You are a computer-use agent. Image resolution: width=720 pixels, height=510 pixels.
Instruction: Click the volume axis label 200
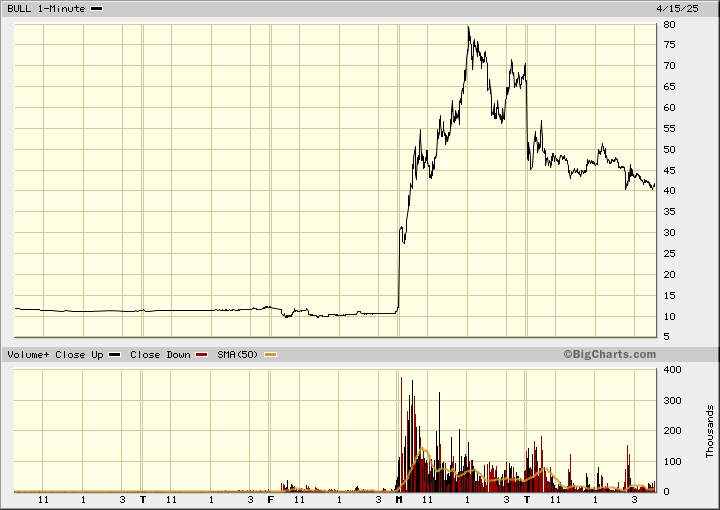coord(672,431)
